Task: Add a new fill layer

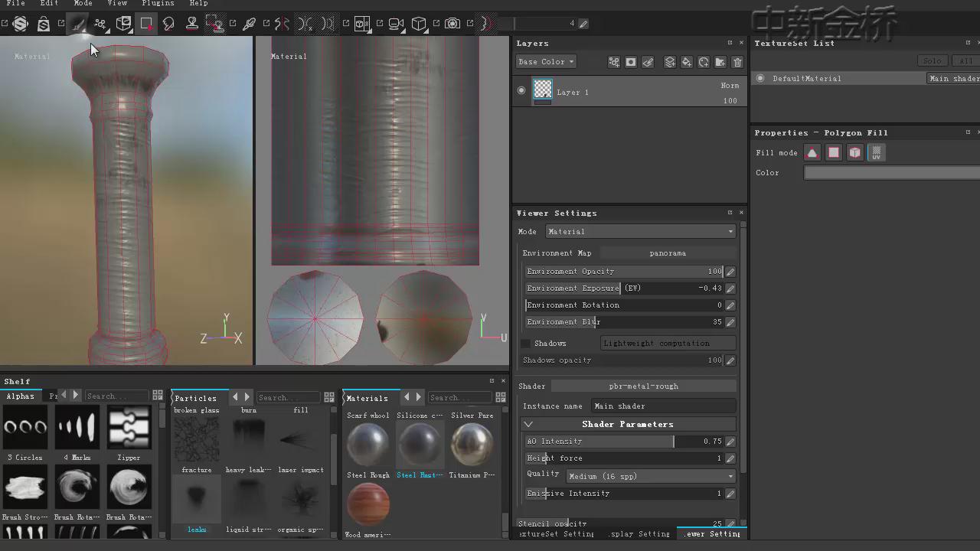Action: 687,62
